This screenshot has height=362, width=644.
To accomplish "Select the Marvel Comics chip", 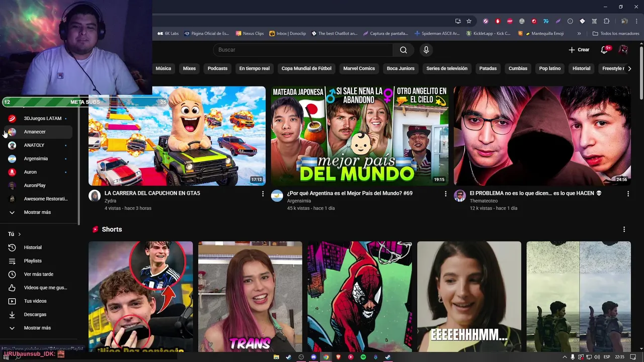I will point(359,68).
